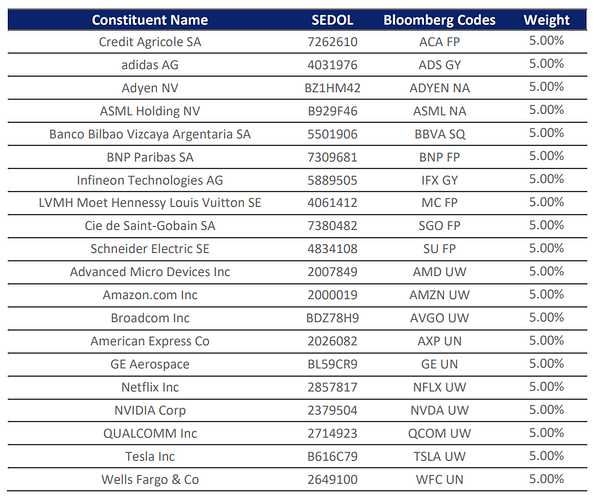Select SEDOL 7309681 for BNP Paribas
The height and width of the screenshot is (500, 594).
click(332, 157)
